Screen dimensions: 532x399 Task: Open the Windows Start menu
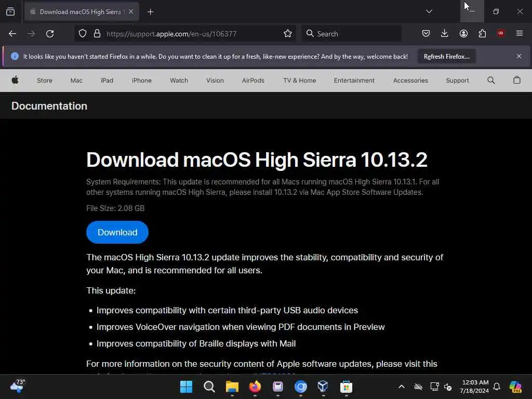tap(186, 387)
